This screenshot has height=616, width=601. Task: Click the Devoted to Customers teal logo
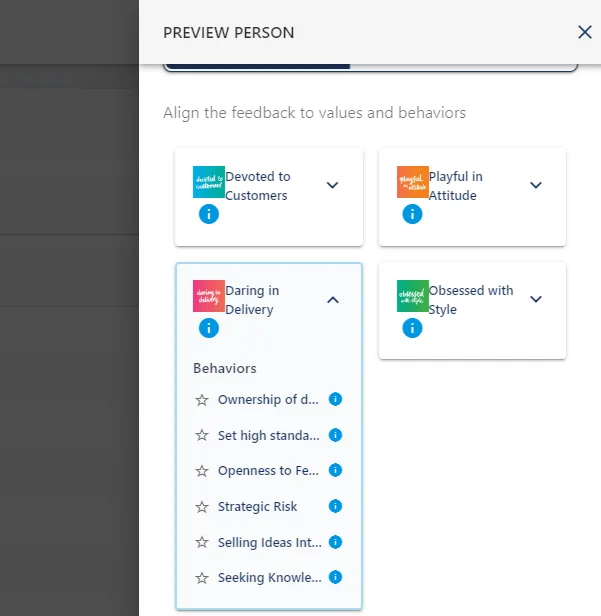(x=209, y=182)
